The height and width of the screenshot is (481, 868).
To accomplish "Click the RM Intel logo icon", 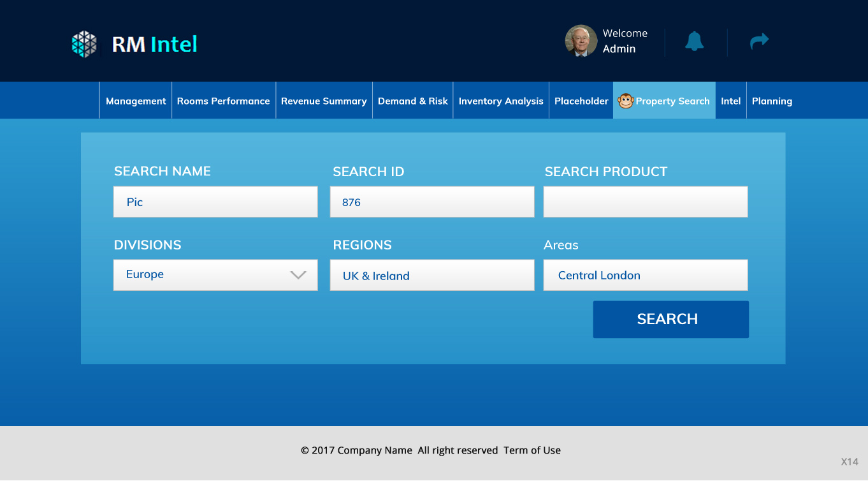I will (84, 43).
